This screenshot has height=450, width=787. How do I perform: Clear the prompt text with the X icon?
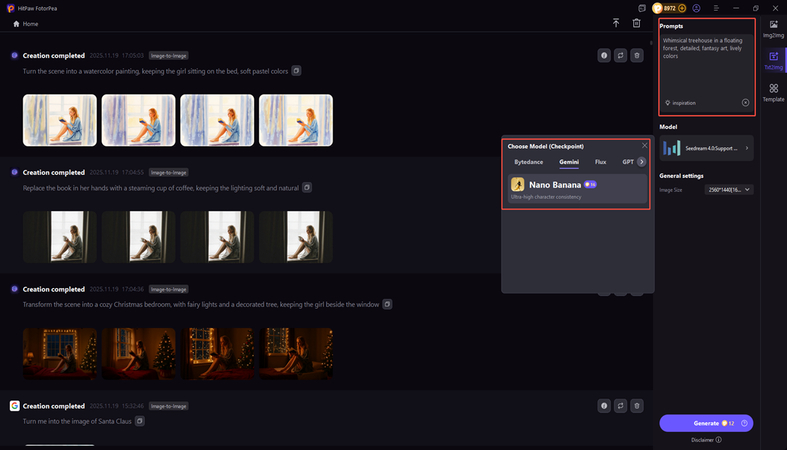tap(745, 103)
